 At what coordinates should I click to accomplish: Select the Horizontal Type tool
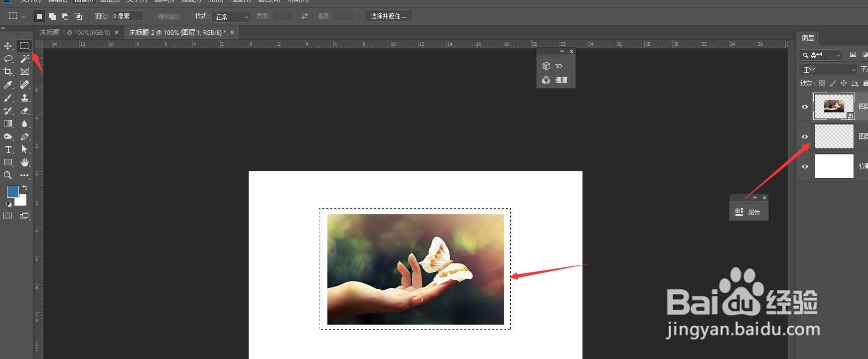point(8,149)
